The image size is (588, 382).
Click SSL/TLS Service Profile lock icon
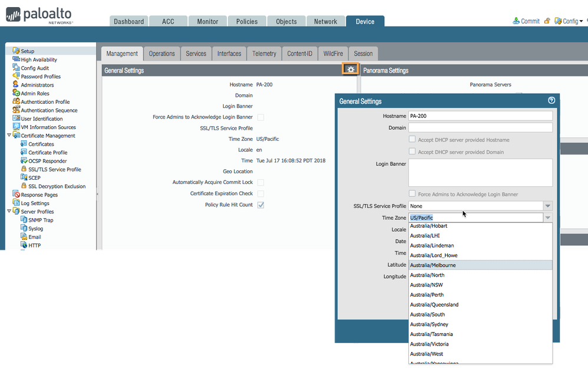(x=24, y=169)
